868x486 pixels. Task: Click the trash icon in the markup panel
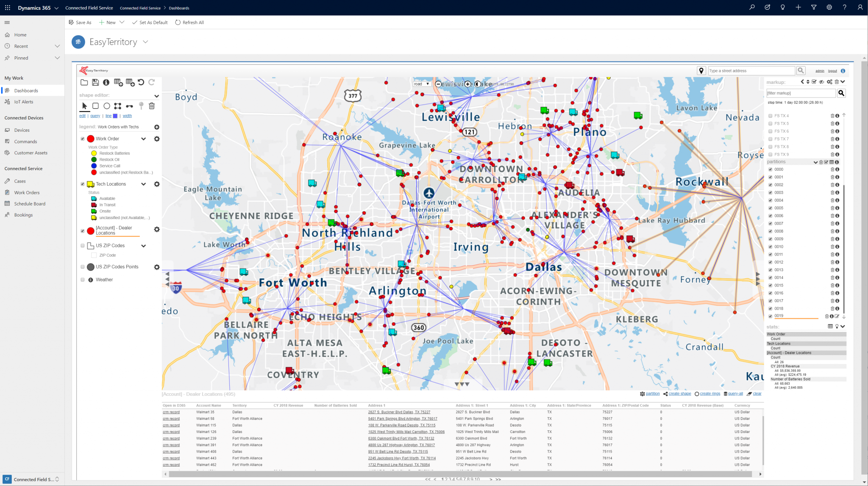click(837, 82)
